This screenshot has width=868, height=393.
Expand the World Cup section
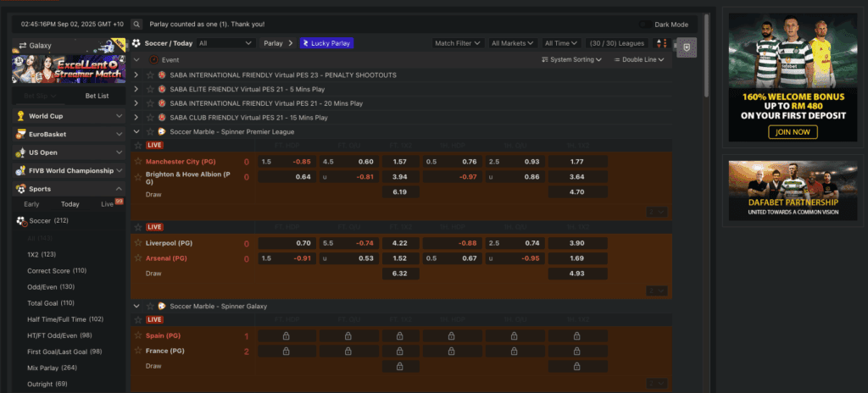click(70, 116)
